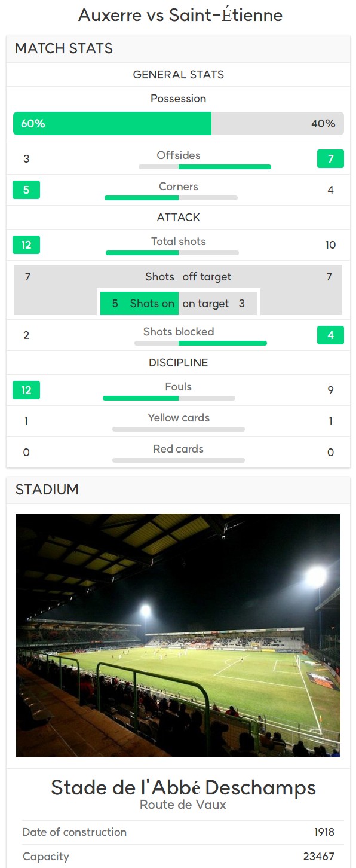Screen dimensions: 356x868
Task: Select the STADIUM section header
Action: point(178,490)
